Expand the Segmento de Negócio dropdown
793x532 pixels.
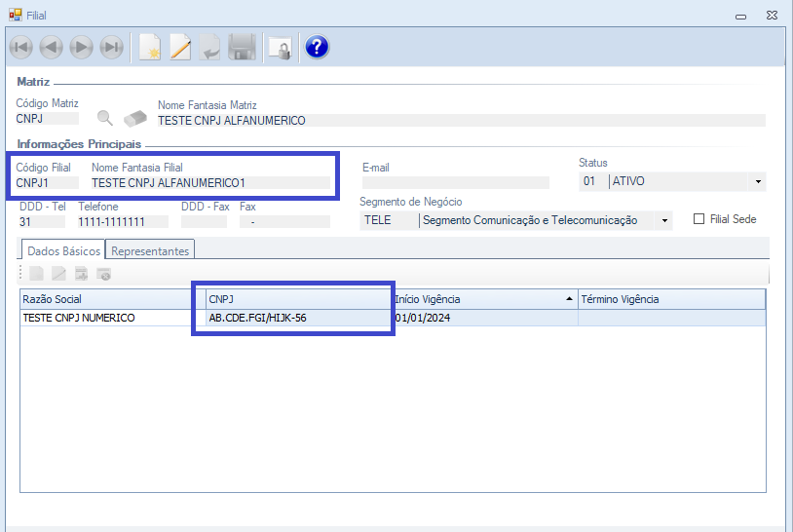pos(664,221)
